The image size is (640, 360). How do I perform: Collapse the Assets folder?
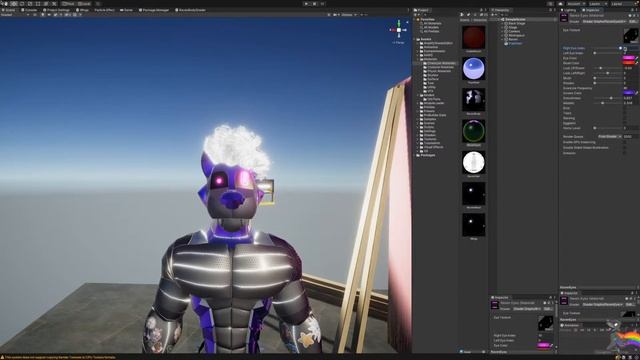pos(415,39)
